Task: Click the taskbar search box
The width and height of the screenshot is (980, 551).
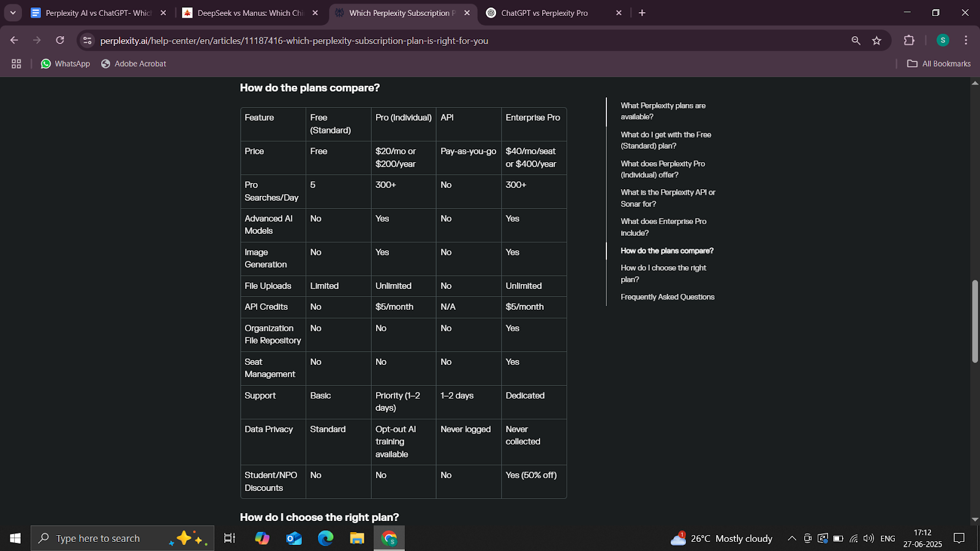Action: [x=123, y=538]
